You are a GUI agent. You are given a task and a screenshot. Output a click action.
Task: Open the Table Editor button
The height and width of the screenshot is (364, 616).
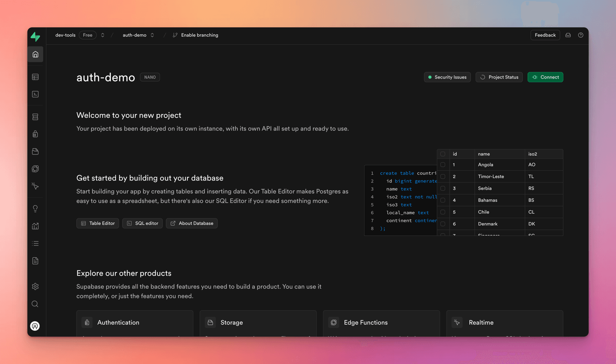click(98, 223)
